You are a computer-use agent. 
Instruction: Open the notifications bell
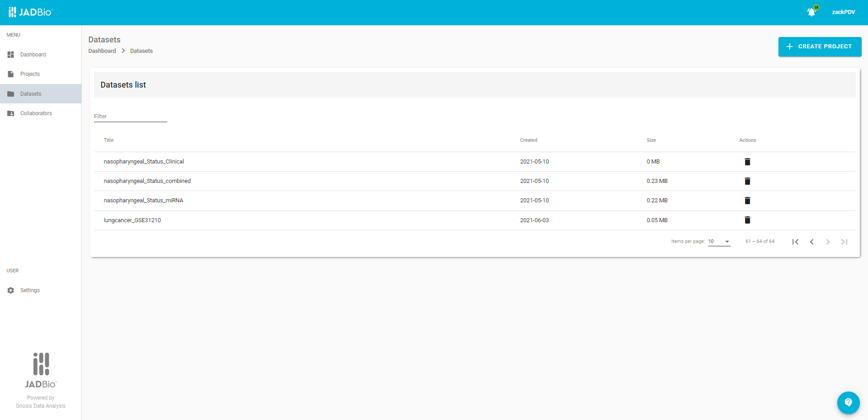(x=812, y=12)
